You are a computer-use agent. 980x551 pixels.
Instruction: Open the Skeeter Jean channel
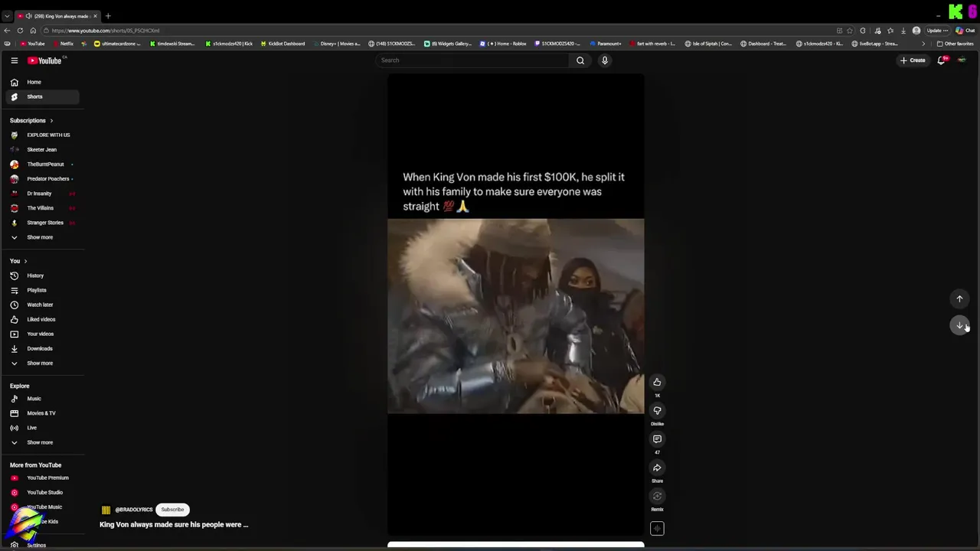(x=42, y=149)
